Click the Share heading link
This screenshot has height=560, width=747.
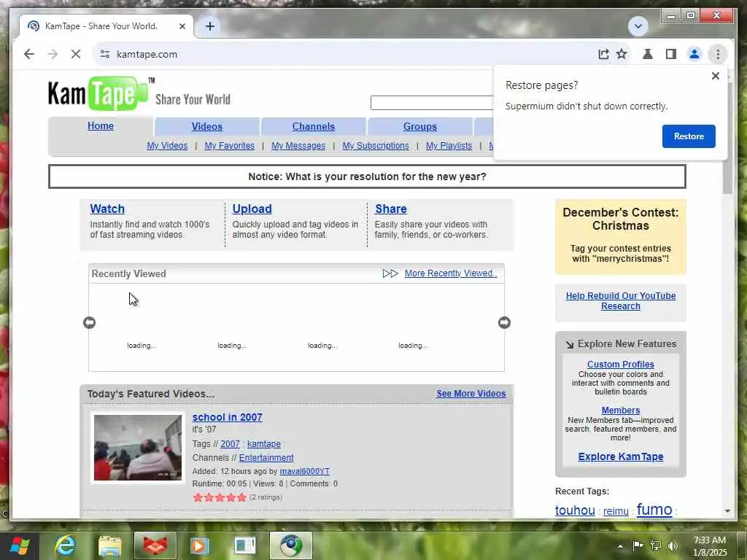[391, 209]
